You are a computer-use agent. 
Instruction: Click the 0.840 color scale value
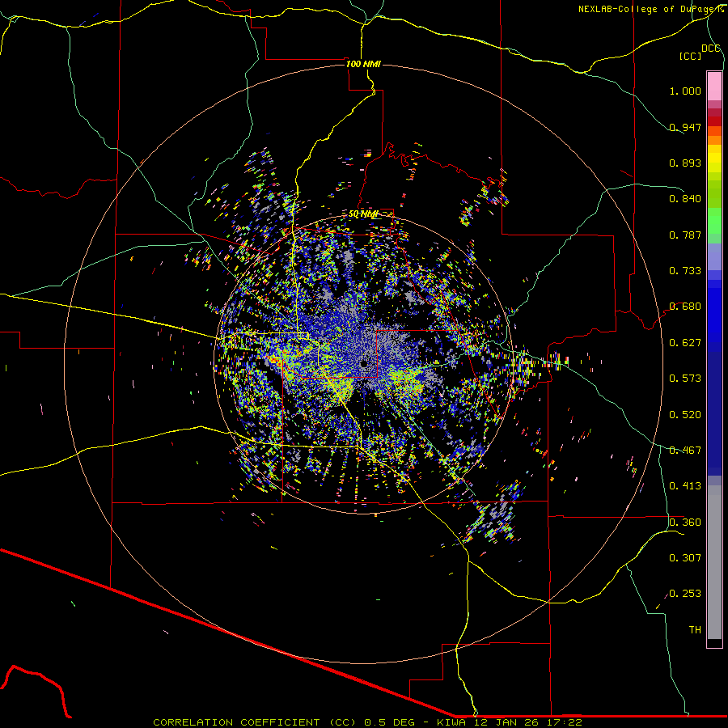click(685, 199)
